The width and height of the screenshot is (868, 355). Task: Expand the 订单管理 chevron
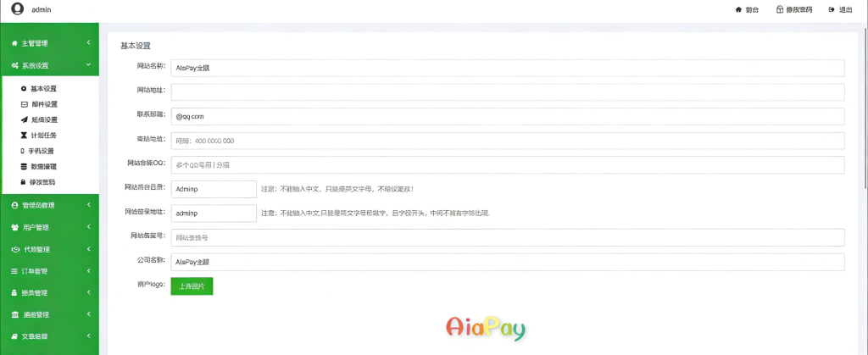click(x=88, y=270)
